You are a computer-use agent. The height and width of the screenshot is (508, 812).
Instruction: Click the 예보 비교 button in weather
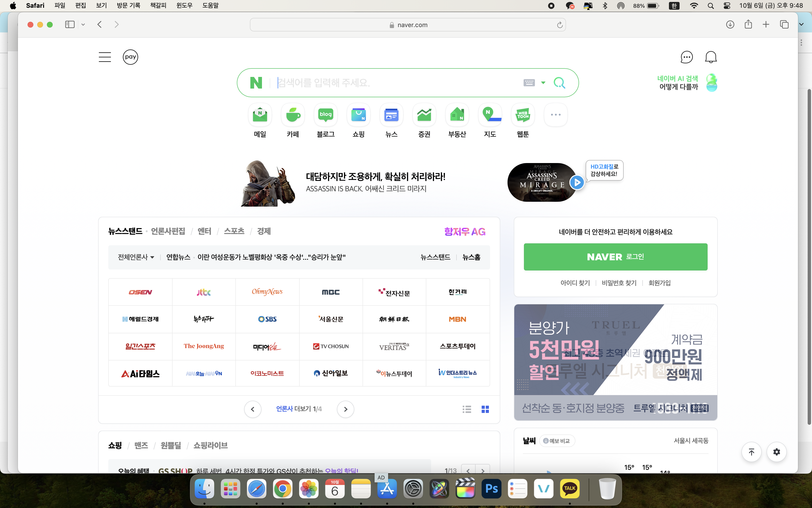tap(557, 441)
